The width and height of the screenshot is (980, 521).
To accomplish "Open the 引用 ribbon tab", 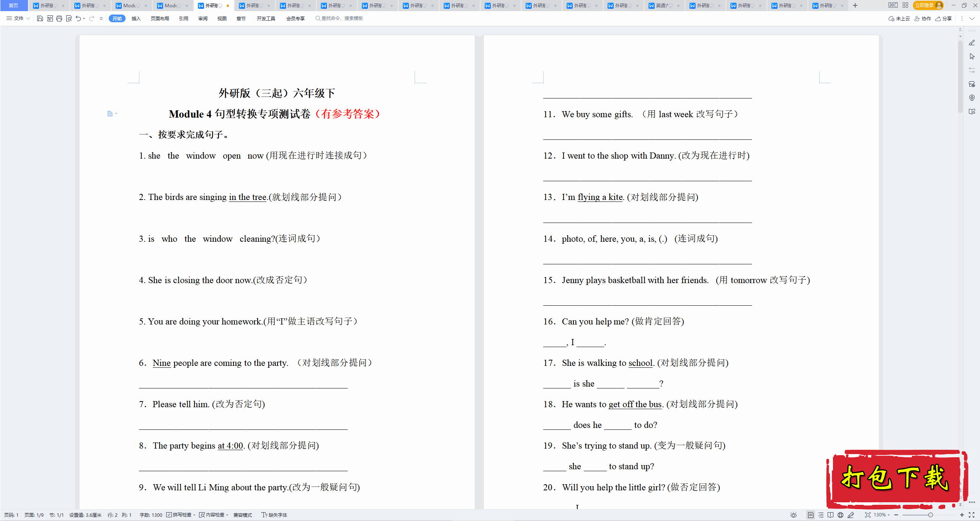I will 184,18.
